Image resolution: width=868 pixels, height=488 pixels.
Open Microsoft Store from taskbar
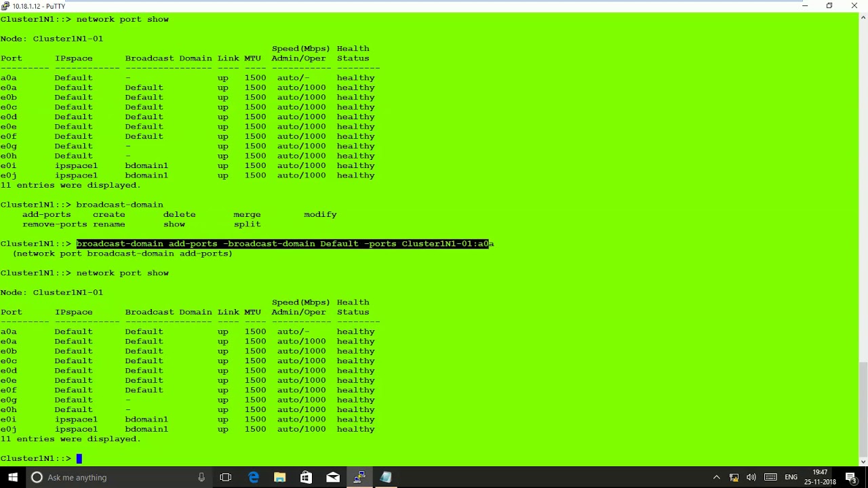tap(306, 477)
